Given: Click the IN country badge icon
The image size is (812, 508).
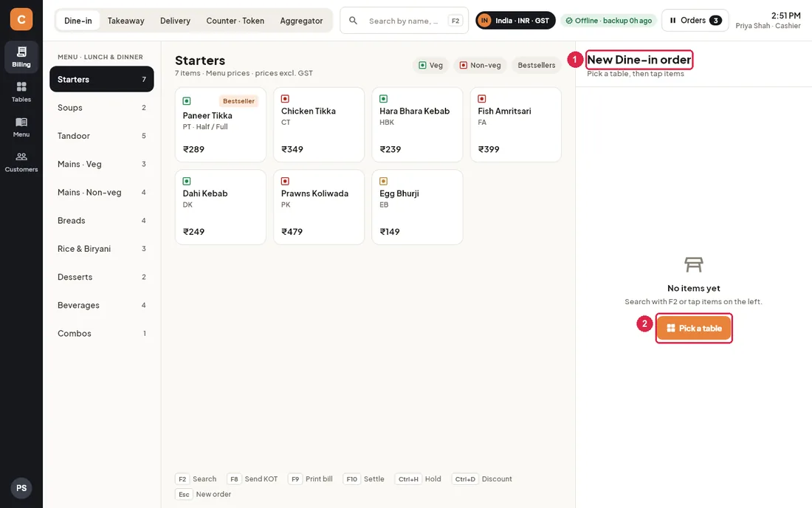Looking at the screenshot, I should click(484, 21).
